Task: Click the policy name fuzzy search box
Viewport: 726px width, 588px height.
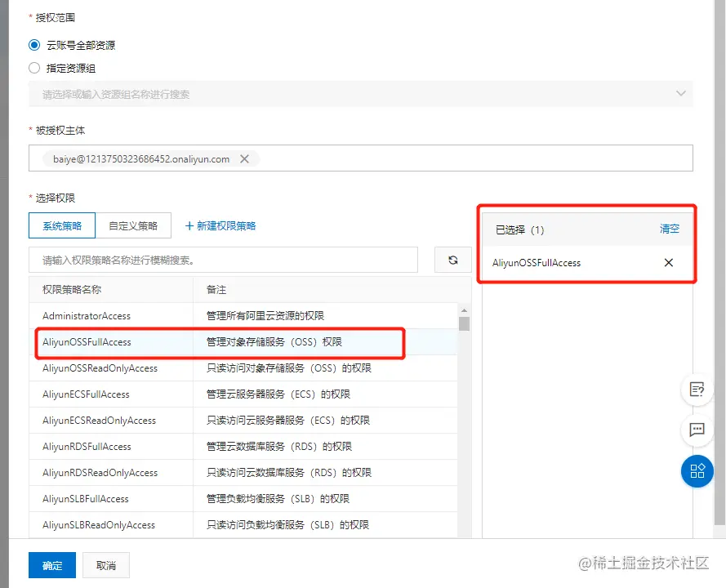Action: (x=223, y=260)
